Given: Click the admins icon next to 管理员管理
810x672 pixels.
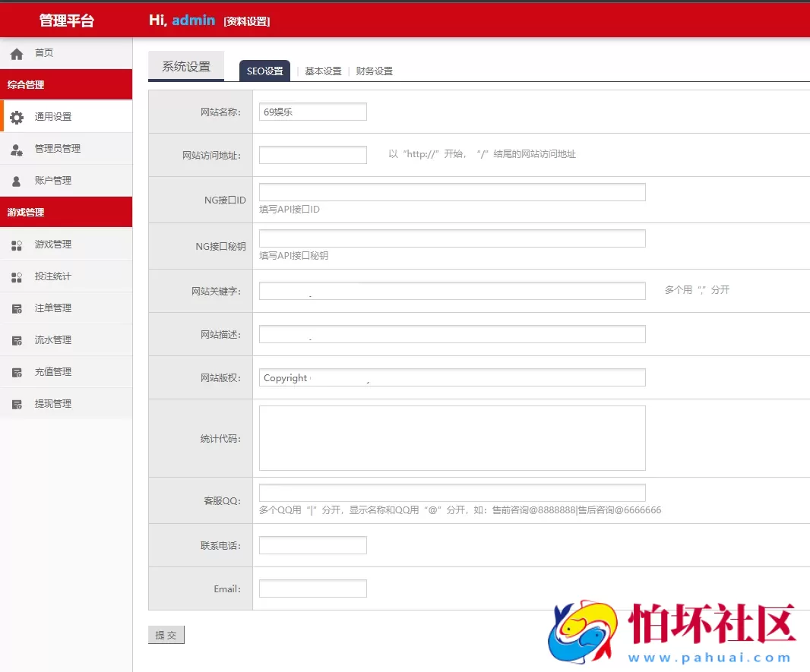Looking at the screenshot, I should click(x=17, y=148).
